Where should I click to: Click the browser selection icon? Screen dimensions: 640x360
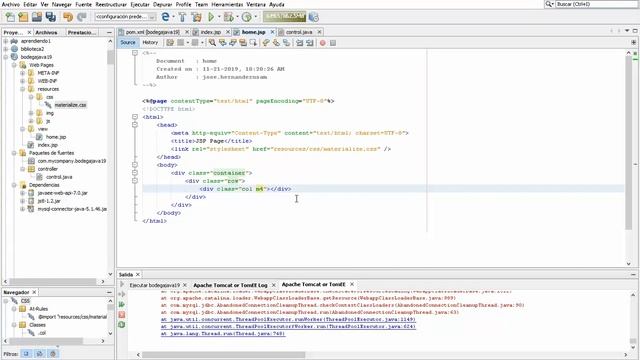click(165, 17)
